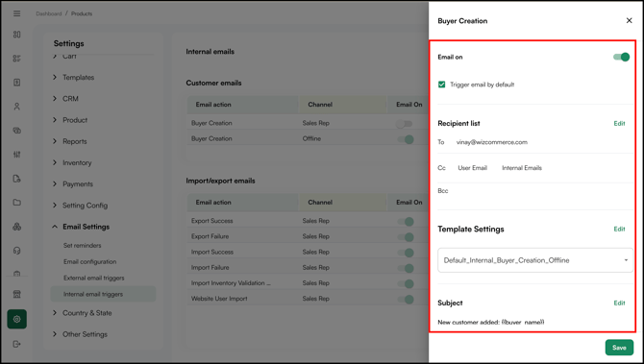This screenshot has height=364, width=644.
Task: Open the orders document icon in sidebar
Action: pos(17,83)
